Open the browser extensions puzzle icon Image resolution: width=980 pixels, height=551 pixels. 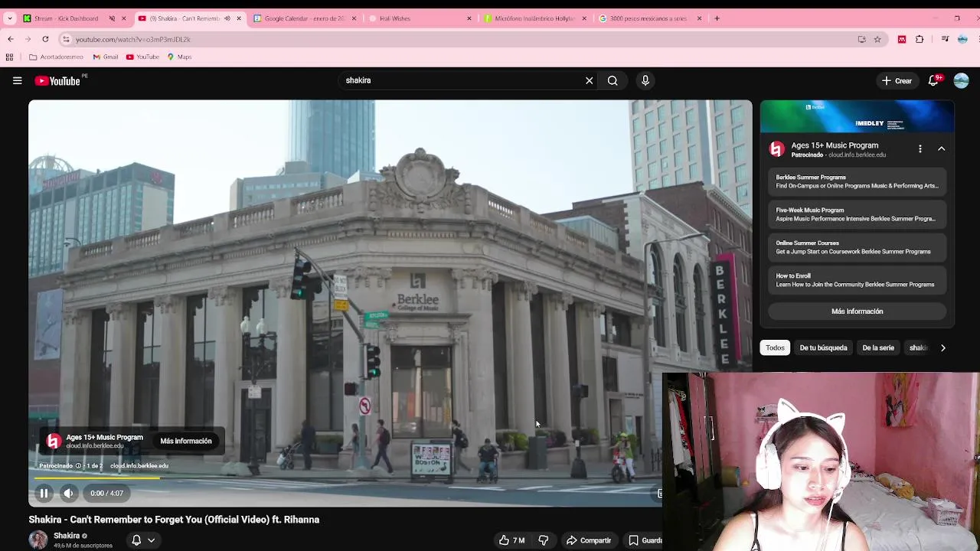tap(920, 39)
